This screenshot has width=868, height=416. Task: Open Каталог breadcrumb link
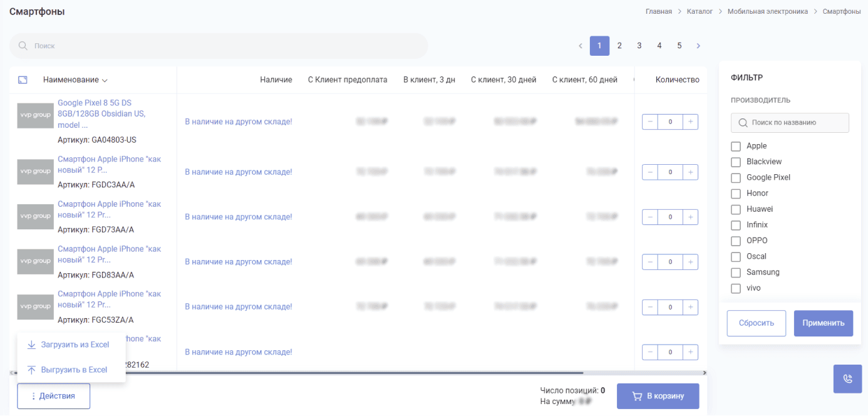700,11
